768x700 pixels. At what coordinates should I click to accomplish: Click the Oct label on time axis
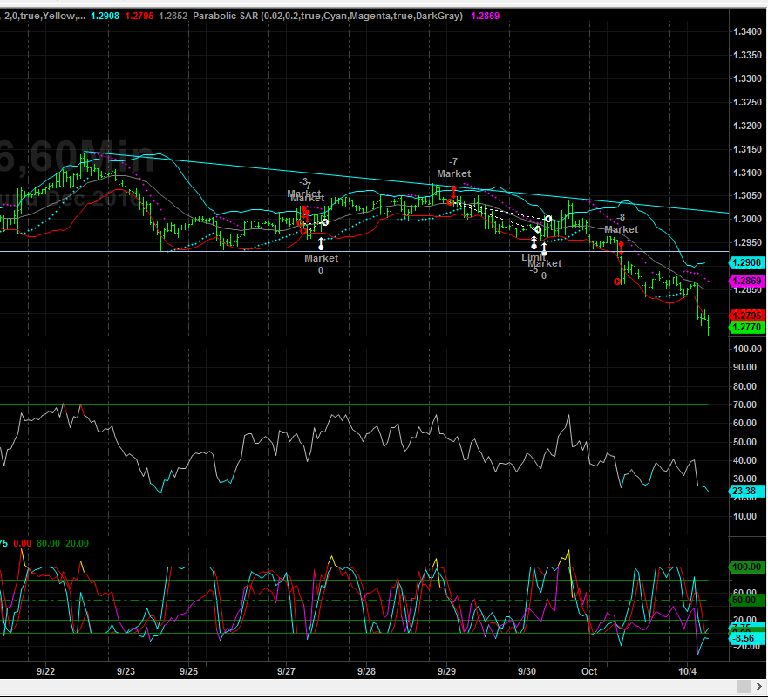coord(590,671)
